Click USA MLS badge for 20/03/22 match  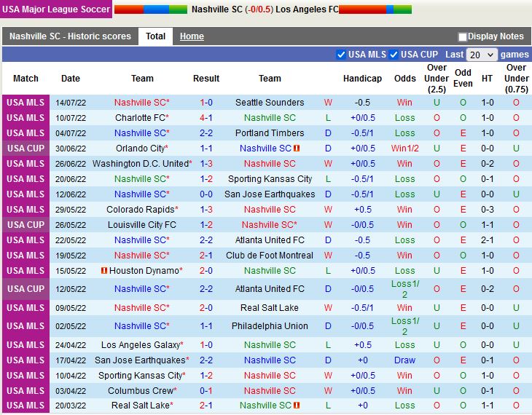(x=26, y=406)
